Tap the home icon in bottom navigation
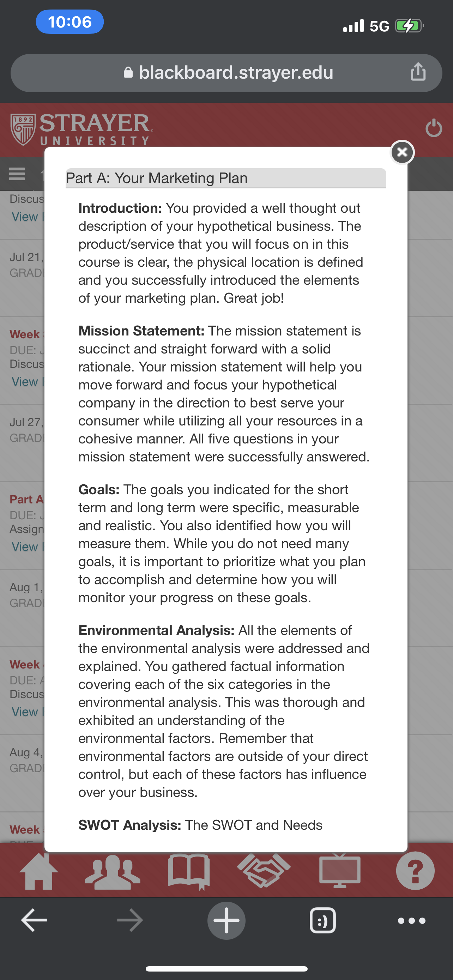Screen dimensions: 453x980 [38, 871]
